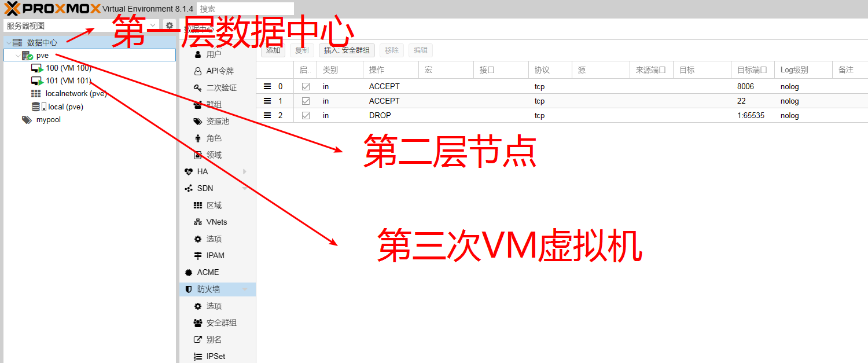This screenshot has width=868, height=363.
Task: Expand the HA submenu arrow
Action: [x=245, y=171]
